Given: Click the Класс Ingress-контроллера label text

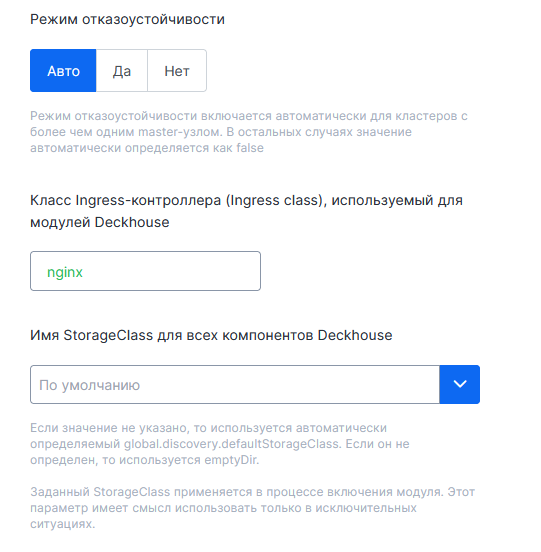Looking at the screenshot, I should [246, 211].
